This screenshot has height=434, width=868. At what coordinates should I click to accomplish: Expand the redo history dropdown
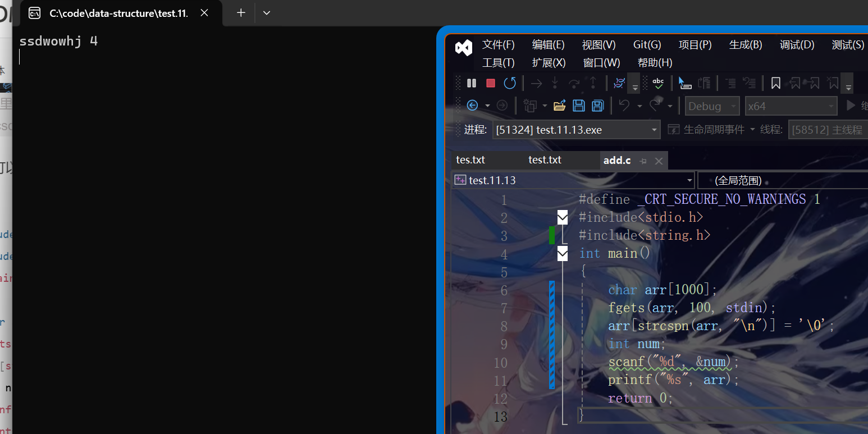click(x=670, y=106)
